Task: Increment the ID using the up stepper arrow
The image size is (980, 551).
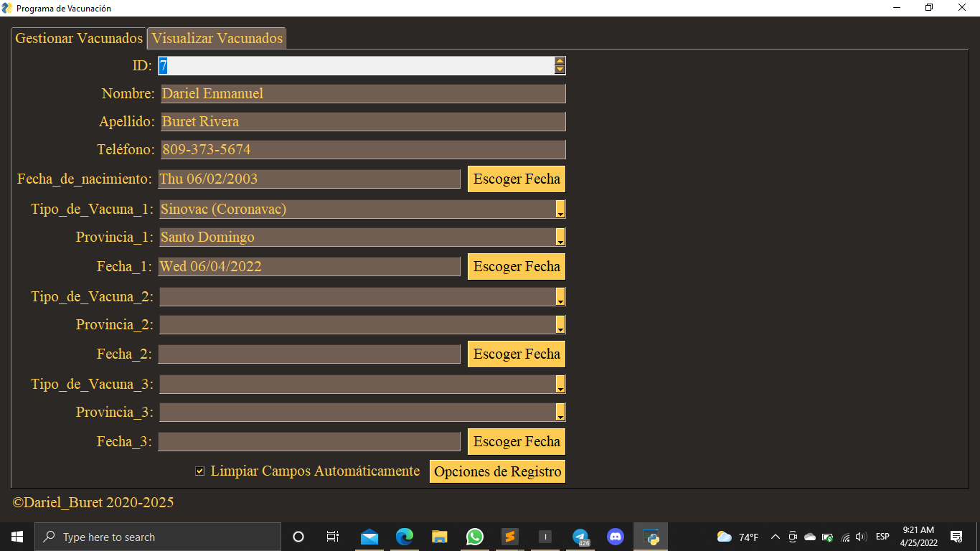Action: pyautogui.click(x=560, y=62)
